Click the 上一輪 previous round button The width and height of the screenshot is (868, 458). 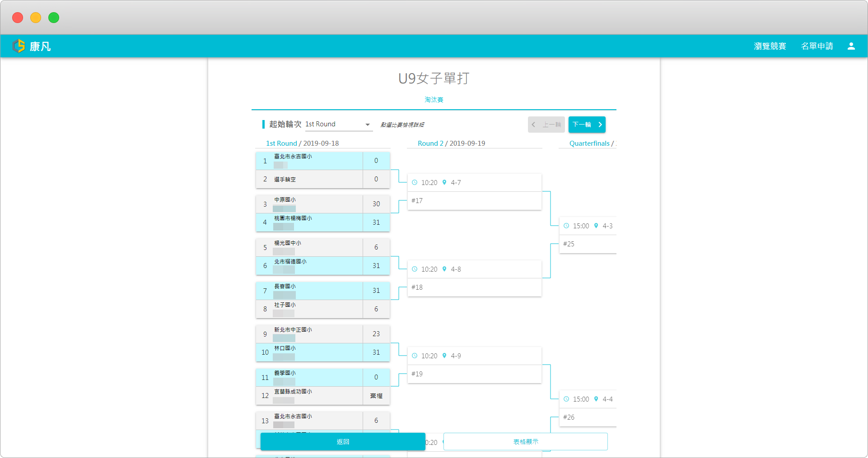(x=546, y=125)
